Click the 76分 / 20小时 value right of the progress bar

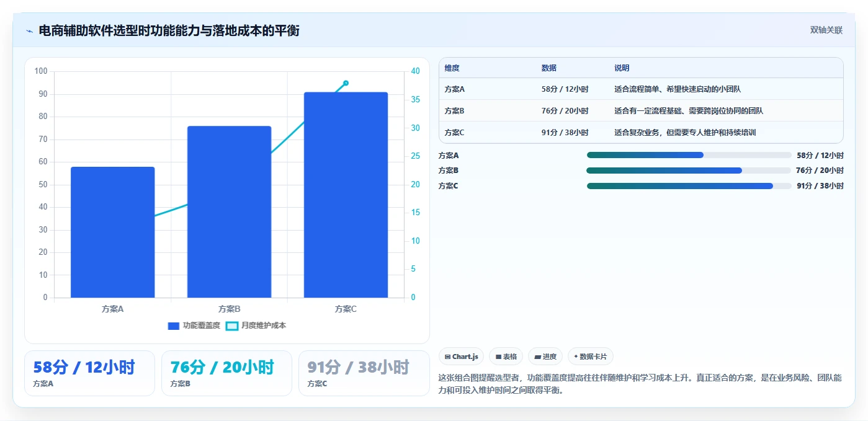click(x=820, y=171)
